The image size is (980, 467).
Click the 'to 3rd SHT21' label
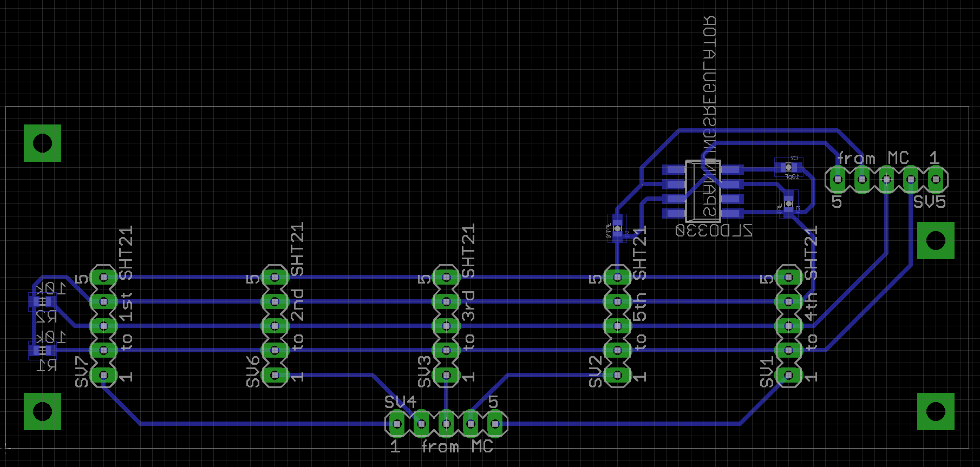pyautogui.click(x=468, y=287)
